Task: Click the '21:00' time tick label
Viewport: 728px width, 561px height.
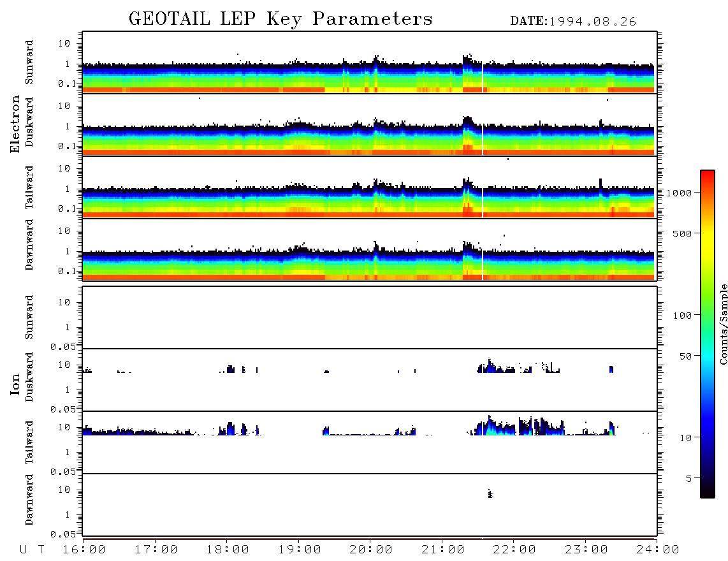Action: (443, 550)
